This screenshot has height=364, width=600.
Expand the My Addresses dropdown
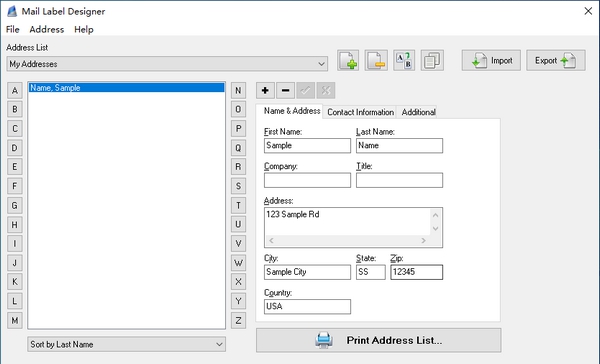click(167, 64)
